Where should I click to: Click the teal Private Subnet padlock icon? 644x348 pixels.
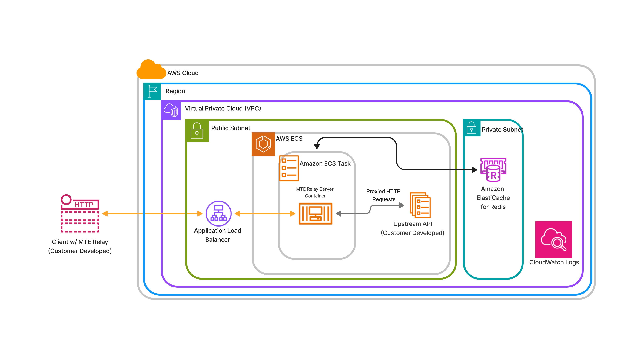point(472,128)
